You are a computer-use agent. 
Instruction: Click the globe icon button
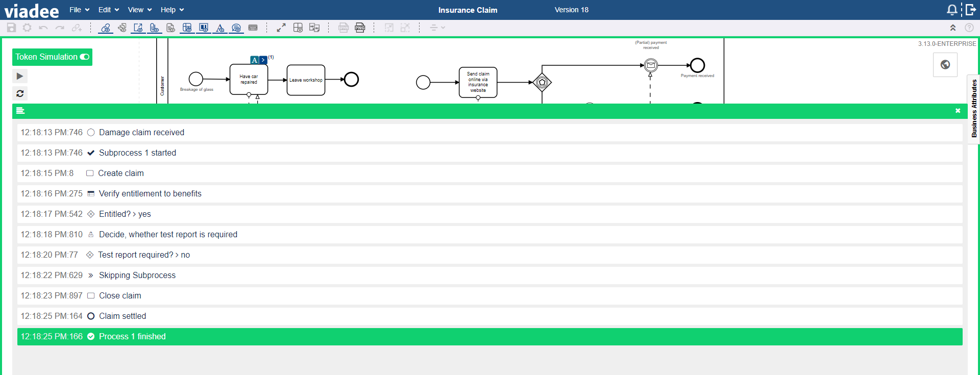click(945, 64)
